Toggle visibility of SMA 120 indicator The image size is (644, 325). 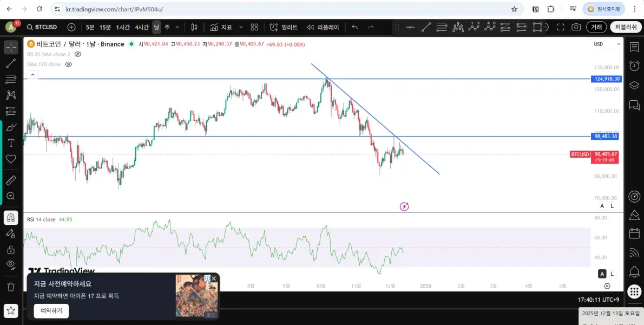tap(69, 64)
